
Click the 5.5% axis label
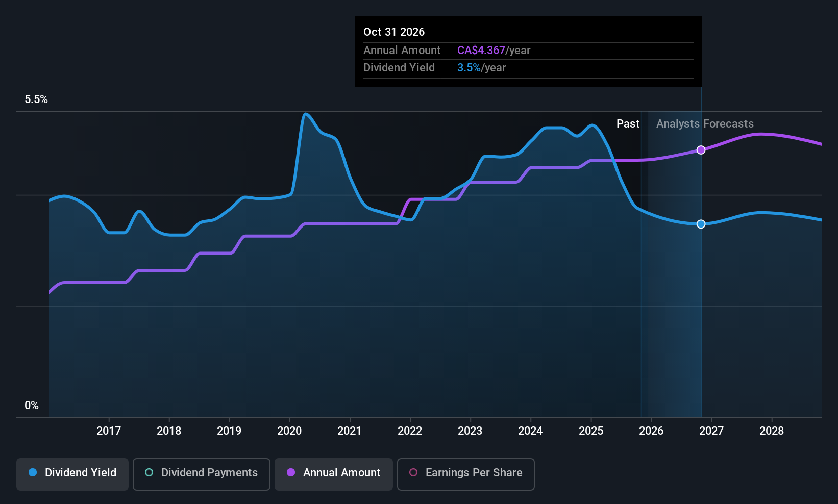[36, 99]
